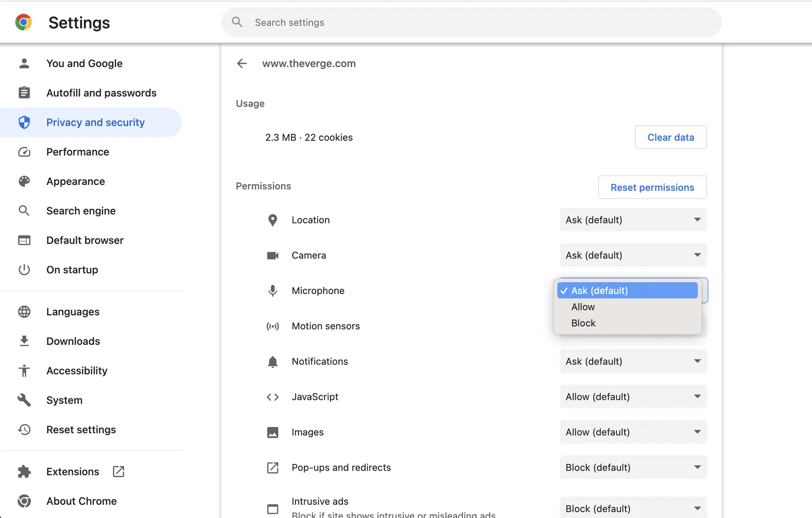Click the Extensions external-link icon

point(118,471)
